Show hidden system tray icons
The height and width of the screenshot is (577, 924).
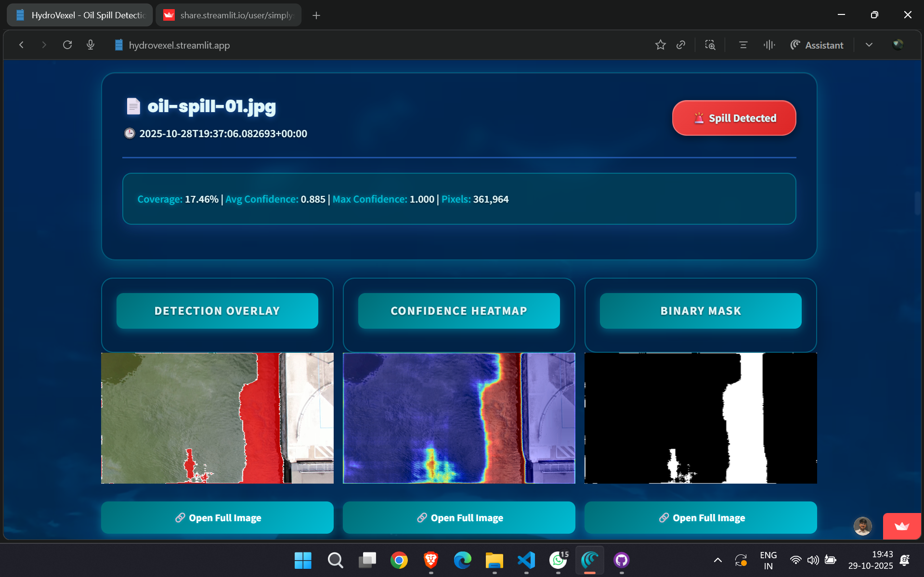click(x=717, y=560)
